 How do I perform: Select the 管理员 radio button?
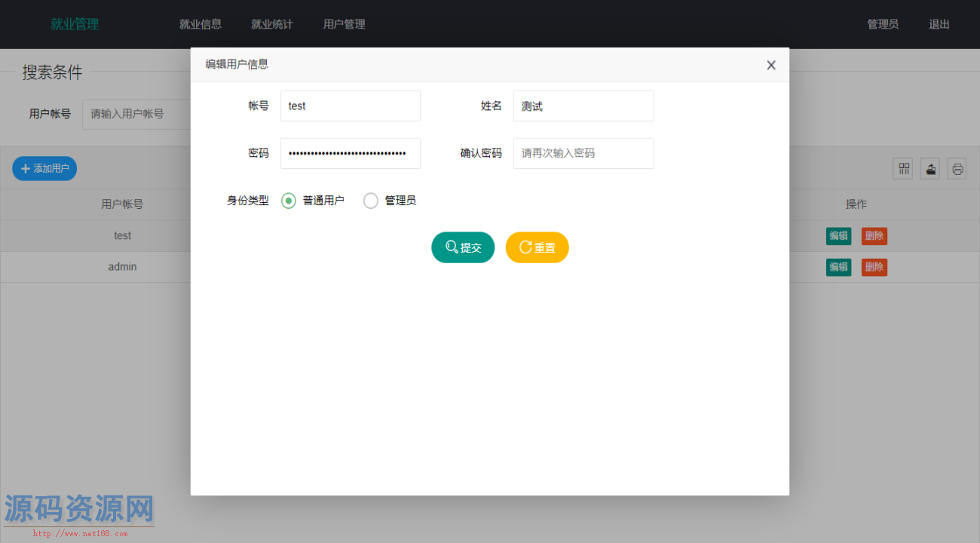click(x=371, y=201)
